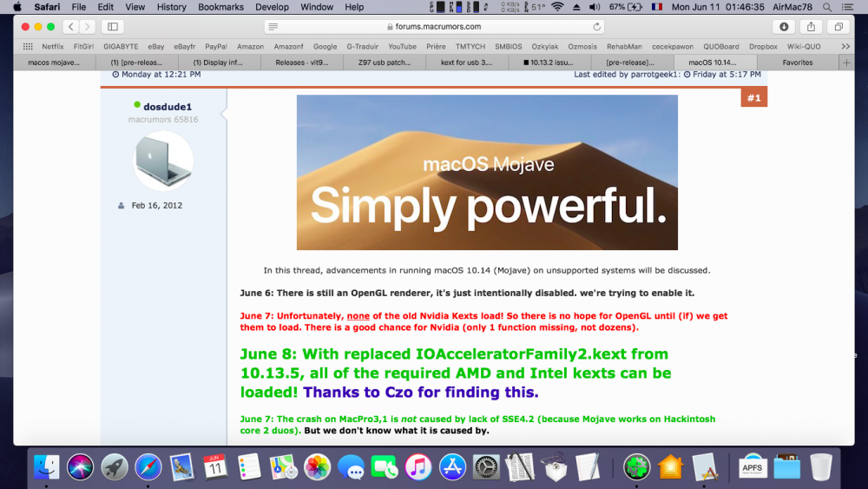Add a new tab with plus button
This screenshot has width=868, height=489.
coord(846,63)
